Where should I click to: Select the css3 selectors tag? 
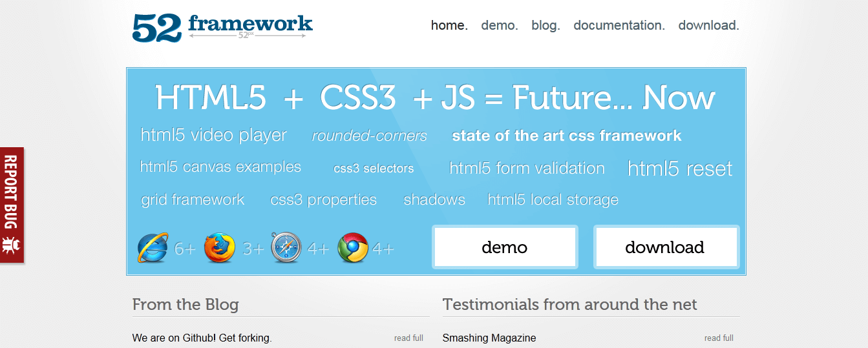374,169
